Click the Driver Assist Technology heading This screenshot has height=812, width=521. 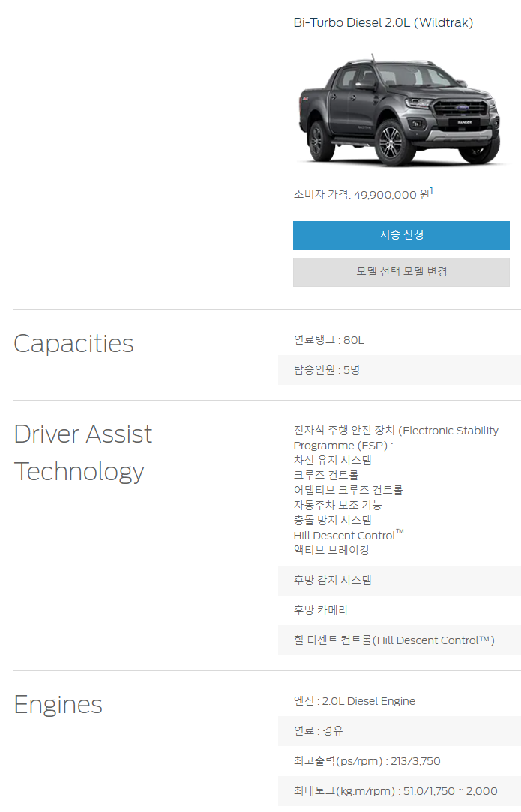(83, 452)
